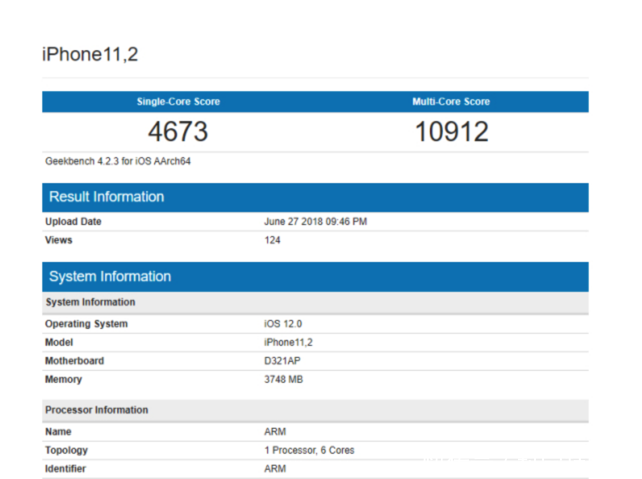Click the blue Result Information header
Screen dimensions: 642x479
click(x=106, y=197)
